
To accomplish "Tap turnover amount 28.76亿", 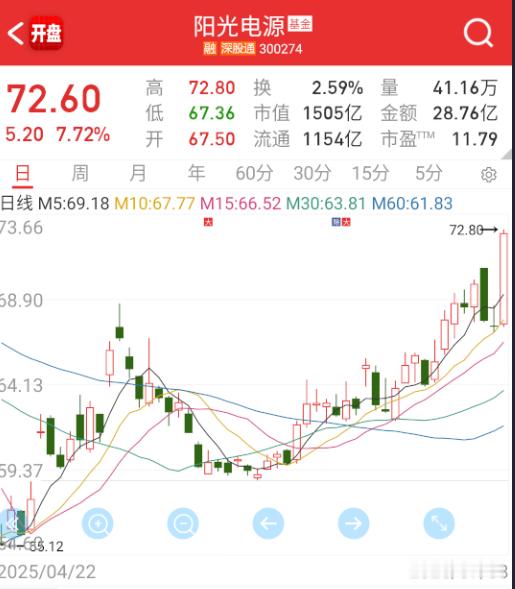I will point(465,113).
